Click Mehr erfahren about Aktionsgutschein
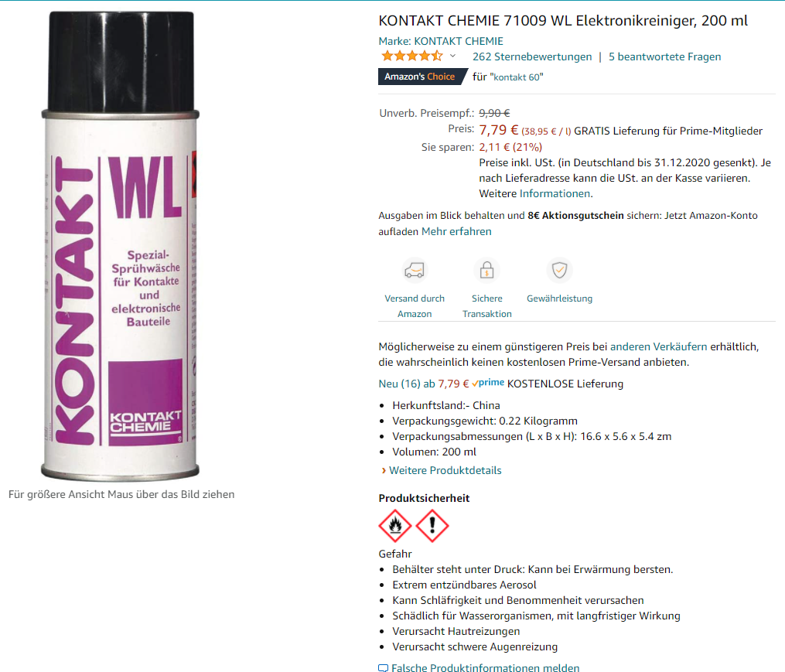The image size is (785, 672). pos(456,231)
